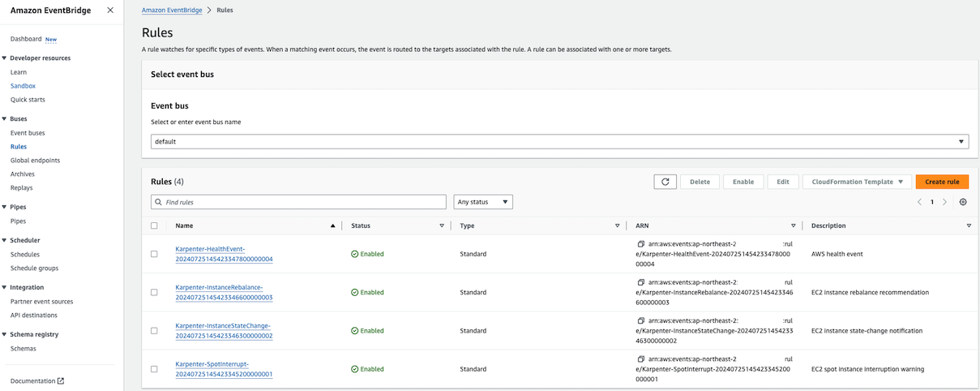
Task: Click the Description column sort arrow
Action: pyautogui.click(x=969, y=226)
